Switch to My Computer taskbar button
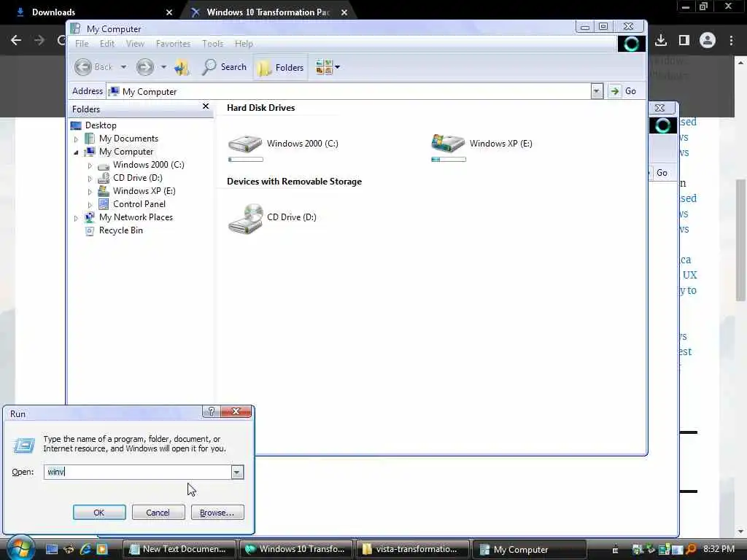747x560 pixels. coord(529,549)
